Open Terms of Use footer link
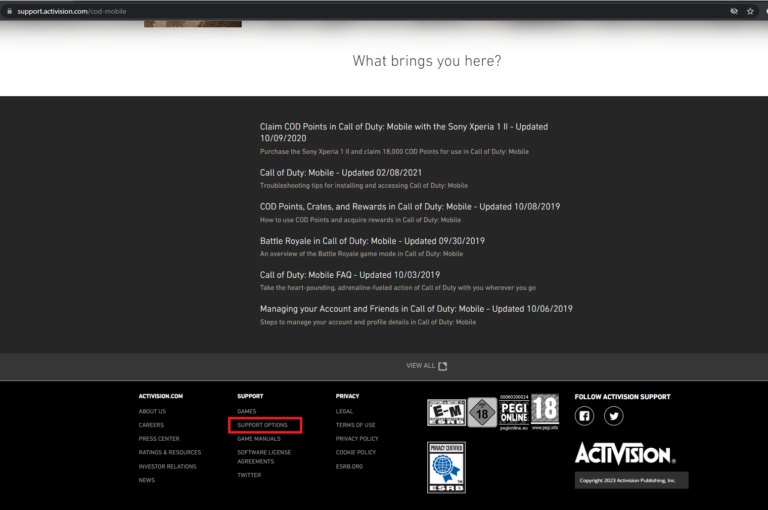This screenshot has height=510, width=768. point(355,425)
